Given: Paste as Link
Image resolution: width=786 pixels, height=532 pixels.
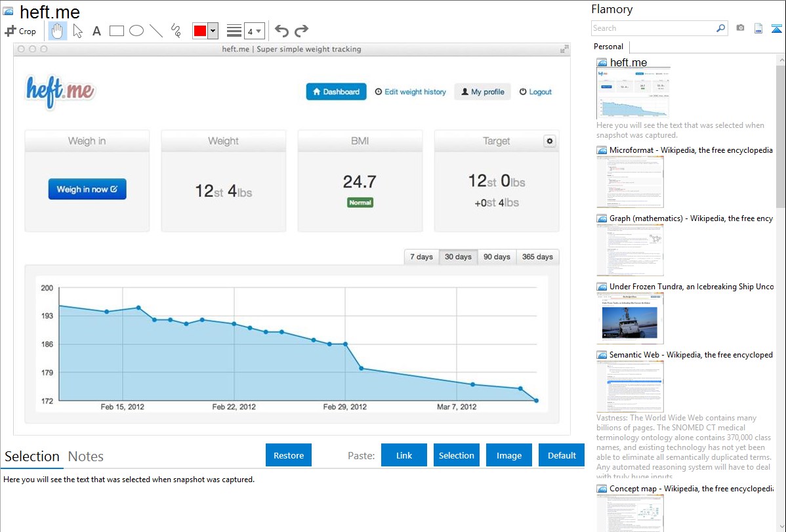Looking at the screenshot, I should [404, 455].
